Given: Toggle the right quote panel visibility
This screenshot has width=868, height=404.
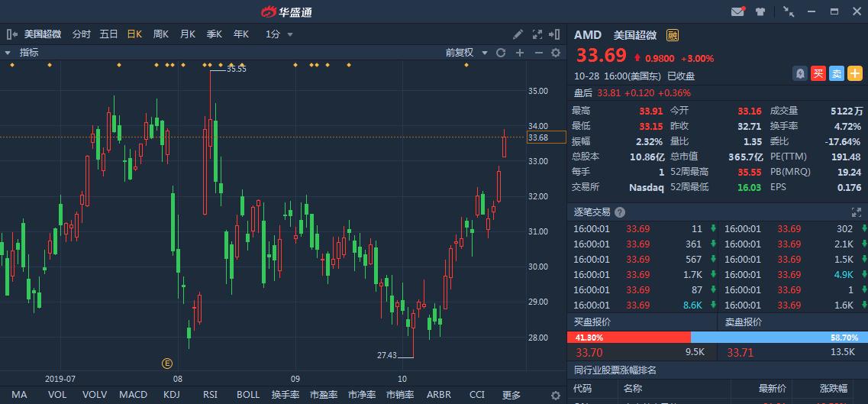Looking at the screenshot, I should click(554, 34).
